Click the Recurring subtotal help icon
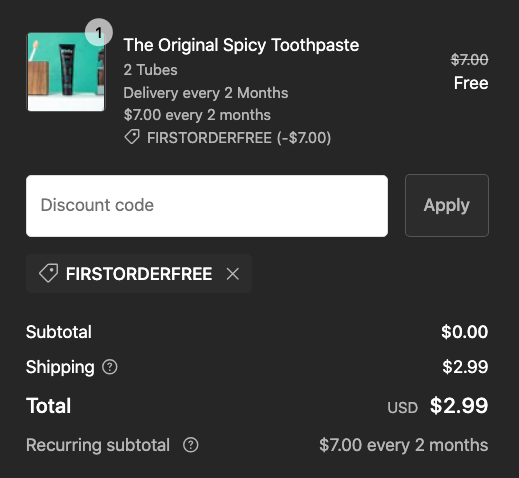 (191, 445)
